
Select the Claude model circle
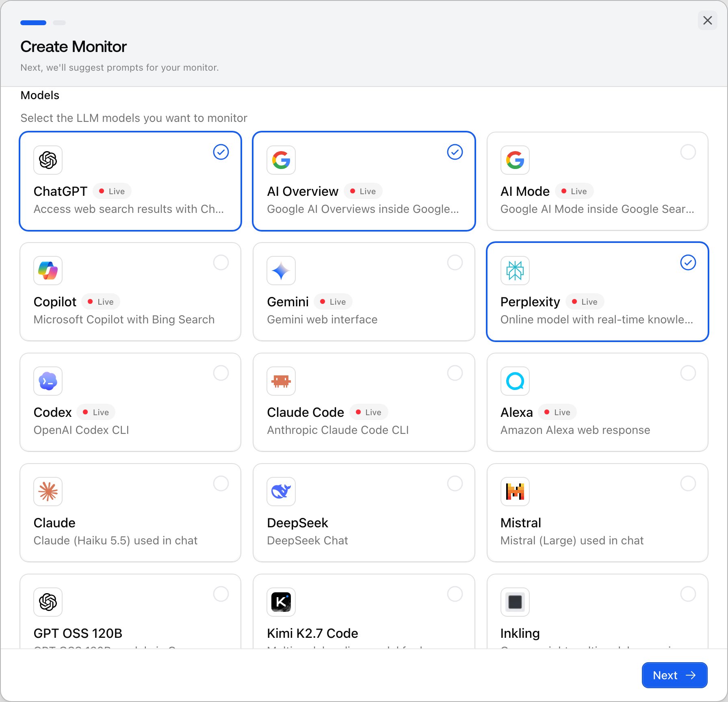221,483
